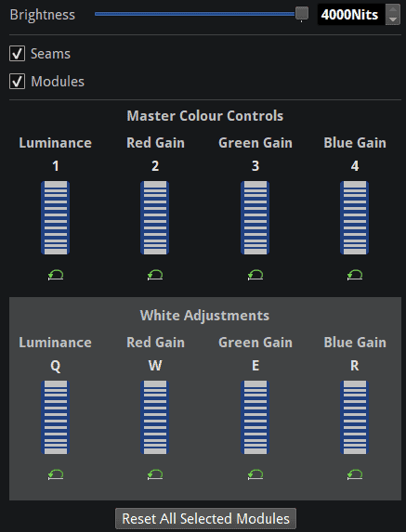Click Reset All Selected Modules button
This screenshot has width=406, height=532.
pyautogui.click(x=205, y=518)
